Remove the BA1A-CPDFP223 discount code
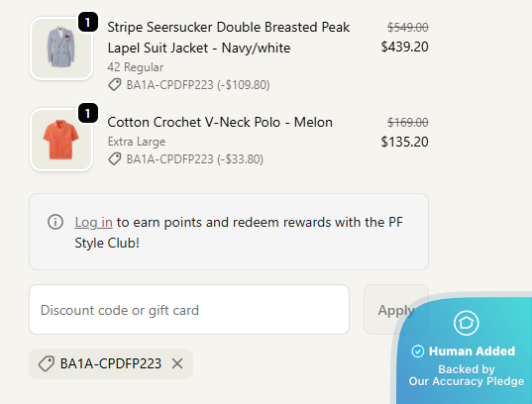Image resolution: width=532 pixels, height=404 pixels. coord(177,363)
